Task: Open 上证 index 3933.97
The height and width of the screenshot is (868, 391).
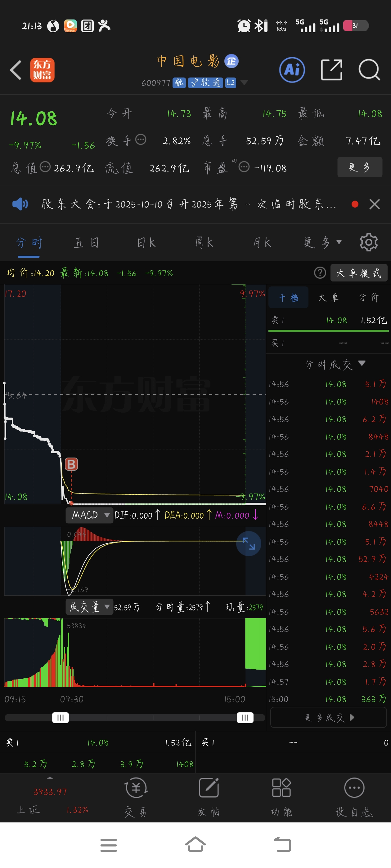Action: tap(50, 792)
